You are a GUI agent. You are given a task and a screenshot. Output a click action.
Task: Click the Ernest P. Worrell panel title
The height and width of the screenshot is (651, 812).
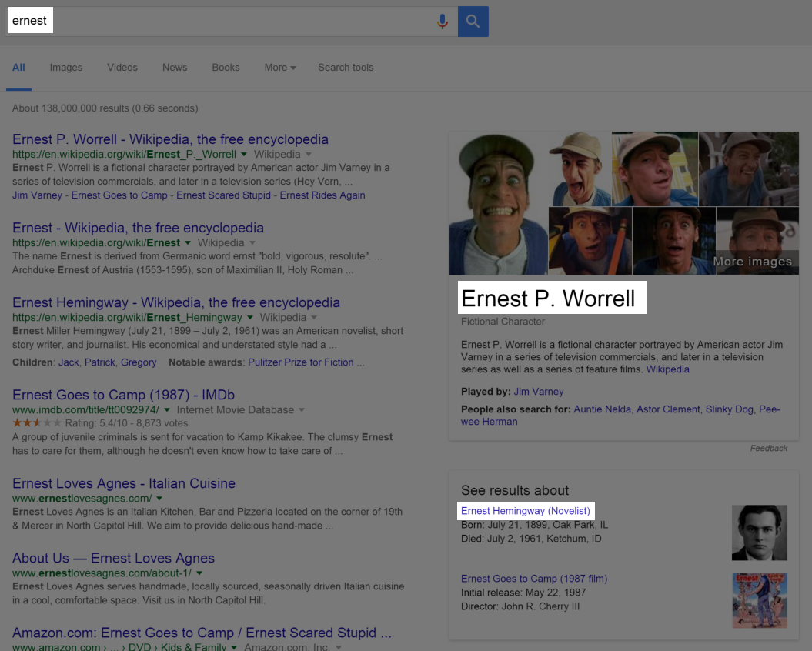548,299
